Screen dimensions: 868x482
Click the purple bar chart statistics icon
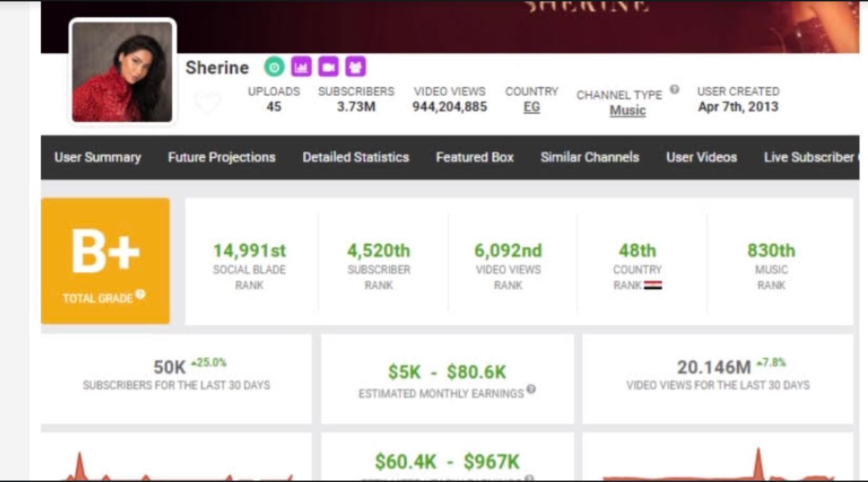(302, 68)
